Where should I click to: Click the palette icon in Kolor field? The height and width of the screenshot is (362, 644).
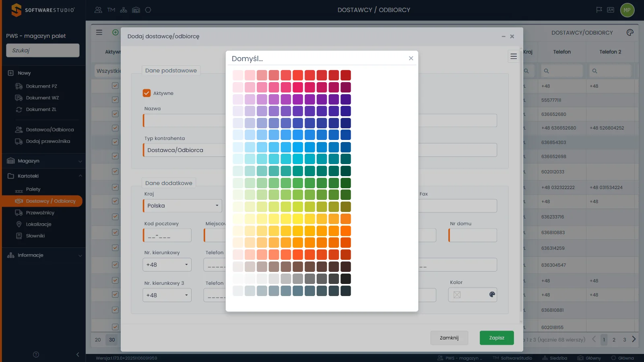pos(492,294)
